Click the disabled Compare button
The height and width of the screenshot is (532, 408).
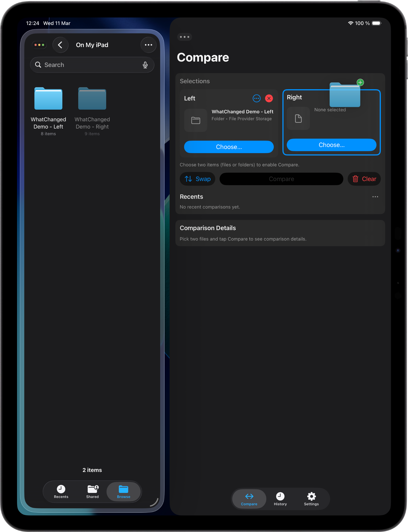point(281,179)
